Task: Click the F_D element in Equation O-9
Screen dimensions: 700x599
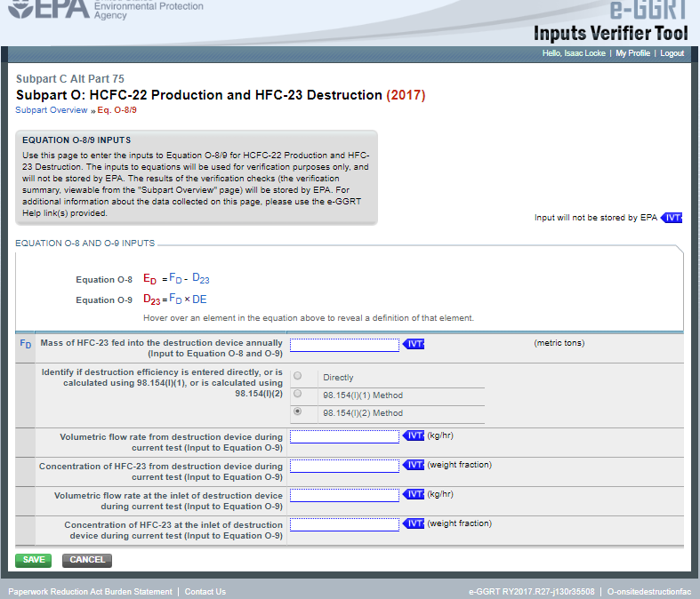Action: pyautogui.click(x=175, y=299)
